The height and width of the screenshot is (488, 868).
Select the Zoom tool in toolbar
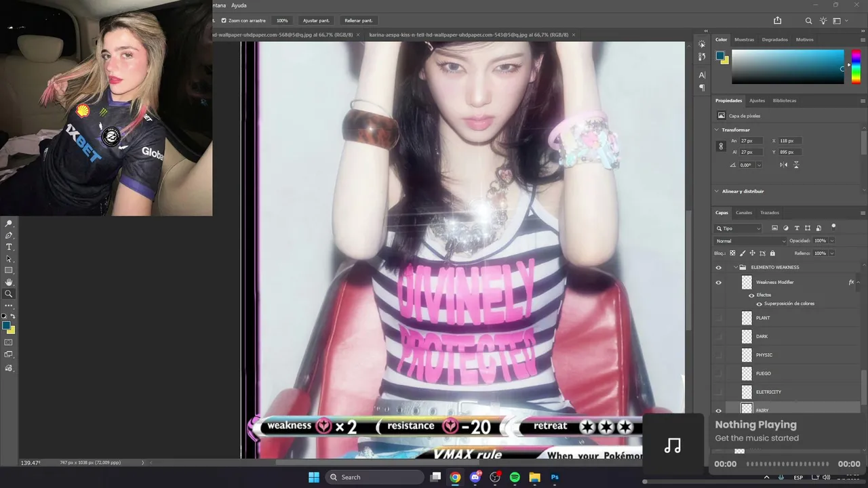click(x=9, y=294)
